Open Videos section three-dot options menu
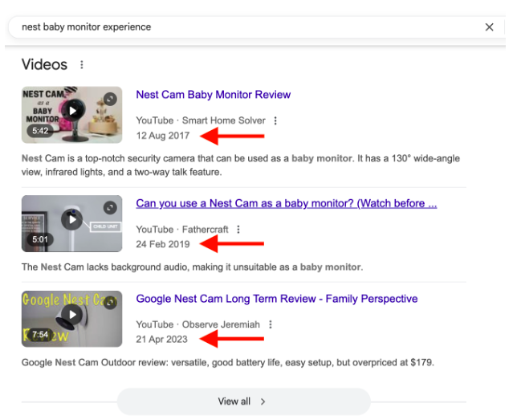517x420 pixels. point(81,64)
